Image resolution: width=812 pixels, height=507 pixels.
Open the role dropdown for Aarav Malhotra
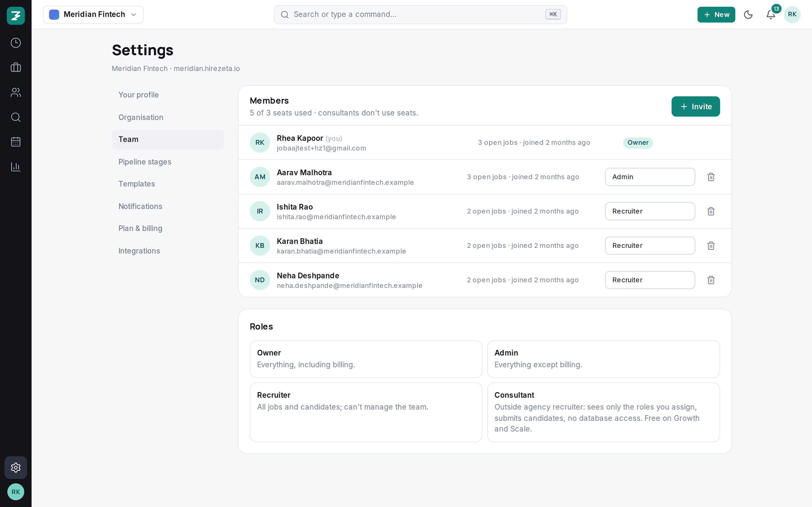pos(650,177)
